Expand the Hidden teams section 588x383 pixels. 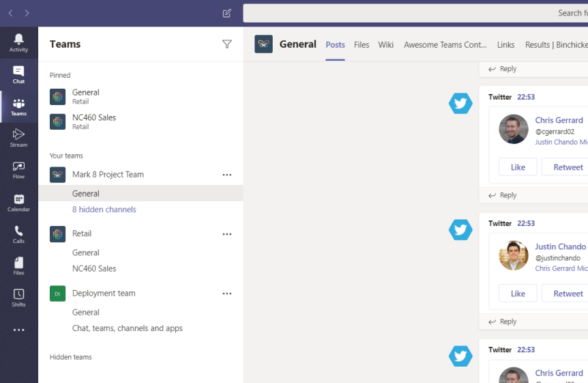71,357
